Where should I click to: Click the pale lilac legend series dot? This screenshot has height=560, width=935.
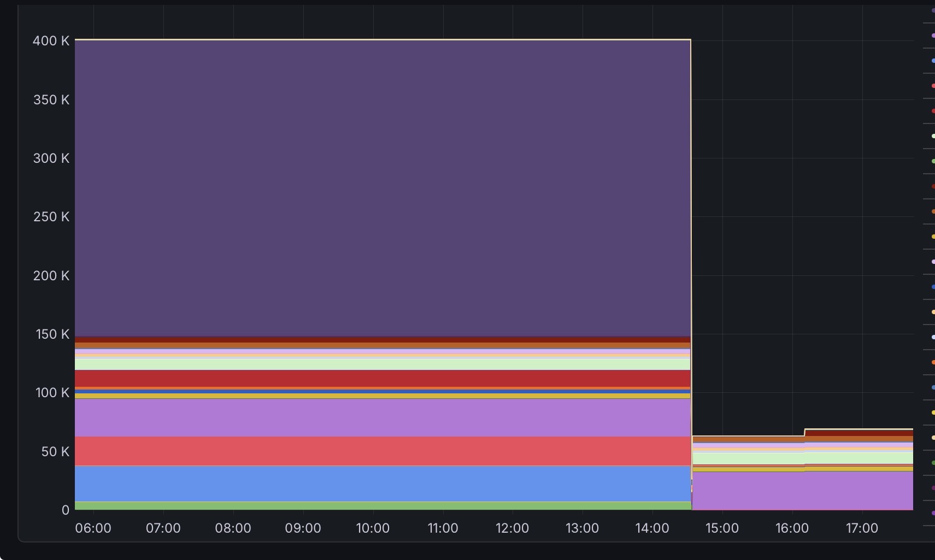(933, 262)
